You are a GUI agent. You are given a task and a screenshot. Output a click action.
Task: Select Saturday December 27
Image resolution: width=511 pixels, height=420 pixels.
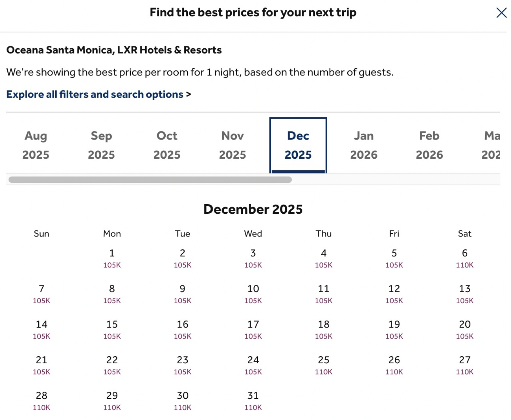click(465, 365)
